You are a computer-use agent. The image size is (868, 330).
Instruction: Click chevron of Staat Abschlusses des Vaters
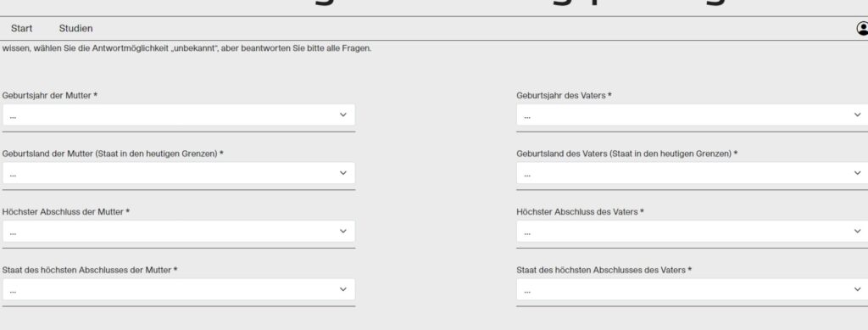pos(858,289)
